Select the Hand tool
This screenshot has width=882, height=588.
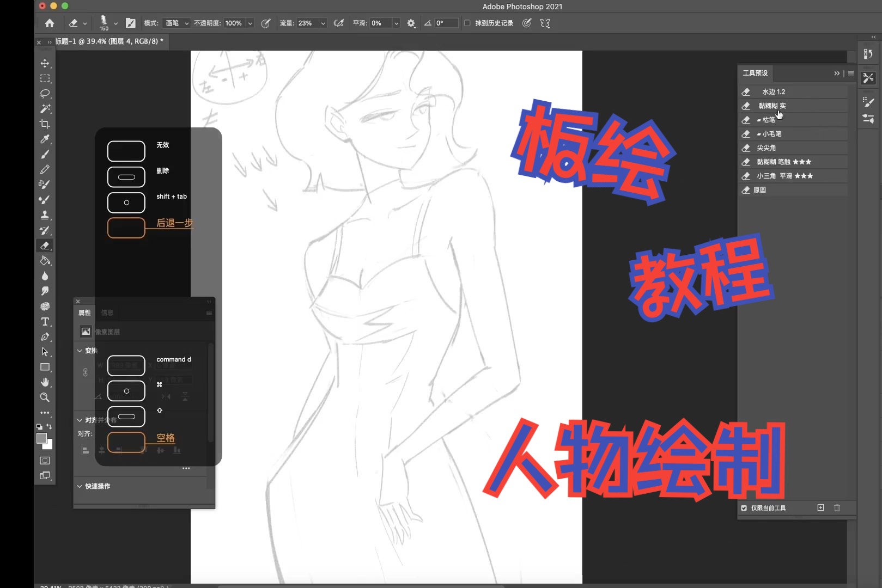pyautogui.click(x=45, y=382)
